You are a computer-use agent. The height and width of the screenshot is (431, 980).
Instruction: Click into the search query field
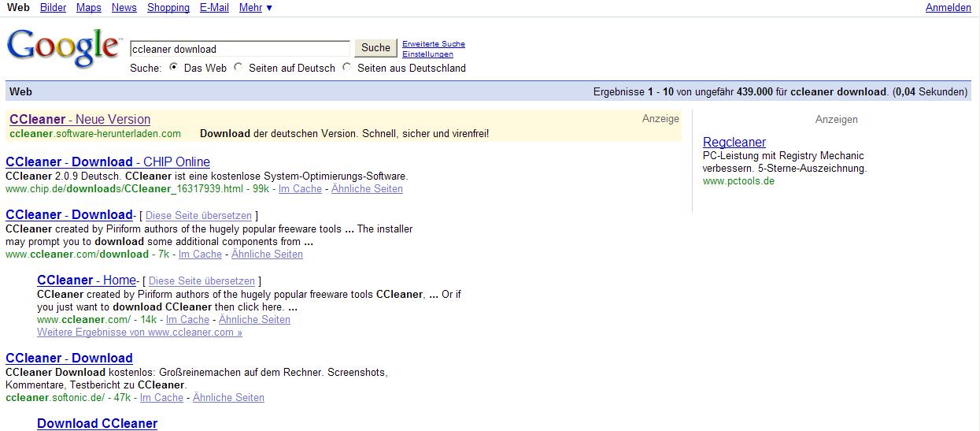pyautogui.click(x=239, y=49)
